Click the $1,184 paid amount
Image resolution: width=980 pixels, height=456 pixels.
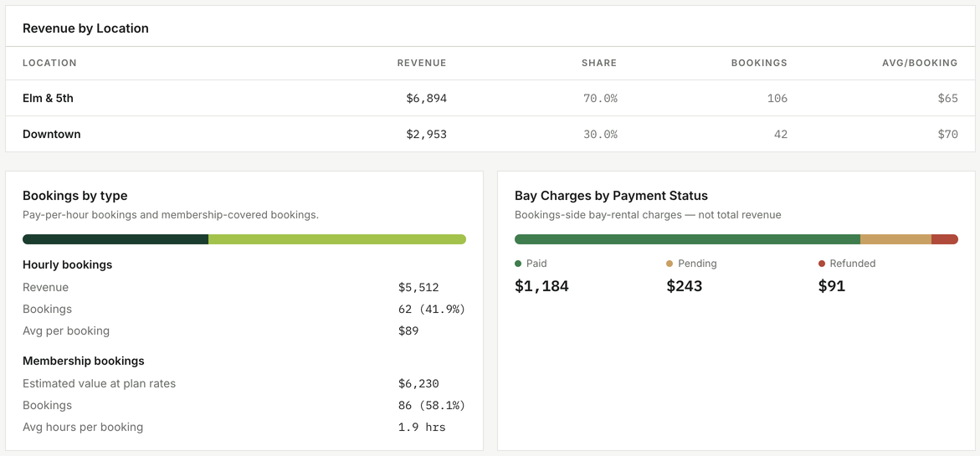click(541, 286)
